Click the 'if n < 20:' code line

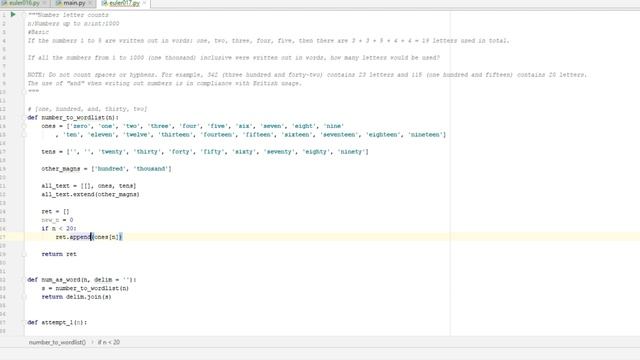pyautogui.click(x=59, y=229)
